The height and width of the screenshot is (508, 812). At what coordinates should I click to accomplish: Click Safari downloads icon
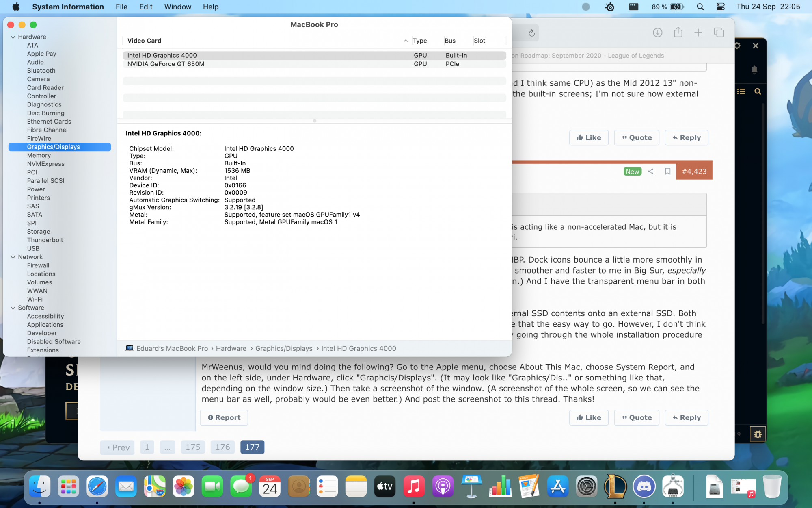tap(657, 33)
